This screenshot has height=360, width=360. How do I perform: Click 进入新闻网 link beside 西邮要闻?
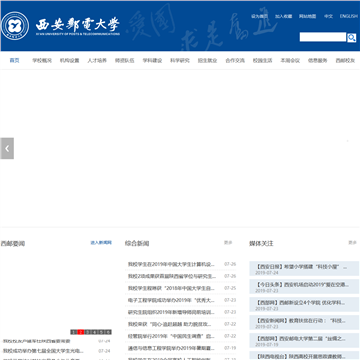click(x=101, y=243)
